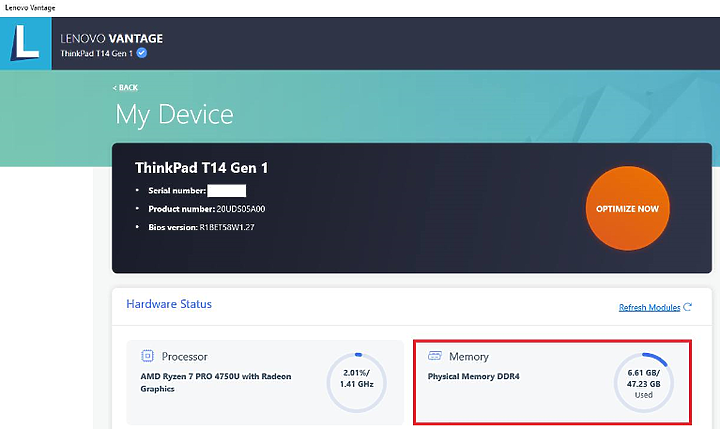Click the Refresh Modules link
This screenshot has height=429, width=720.
pos(649,307)
